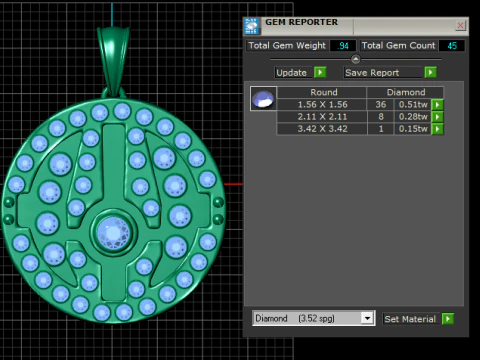The image size is (480, 360).
Task: Click green arrow in 3.42 X 3.42 row
Action: [x=437, y=129]
